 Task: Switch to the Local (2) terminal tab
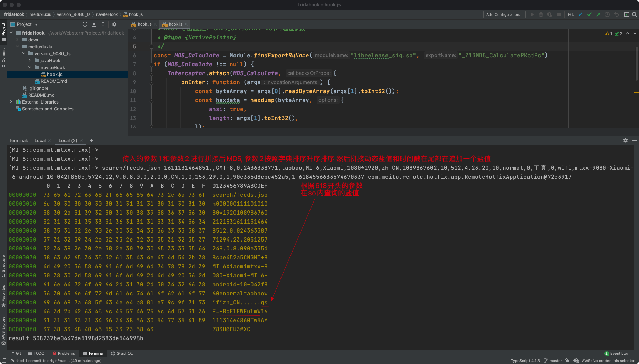pyautogui.click(x=68, y=140)
